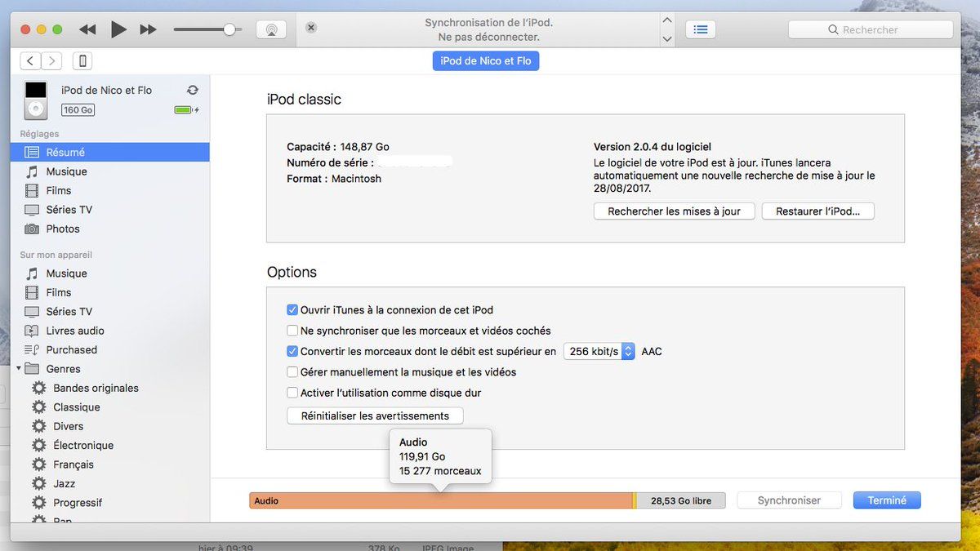Uncheck Ouvrir iTunes à la connexion
The height and width of the screenshot is (551, 980).
[292, 310]
